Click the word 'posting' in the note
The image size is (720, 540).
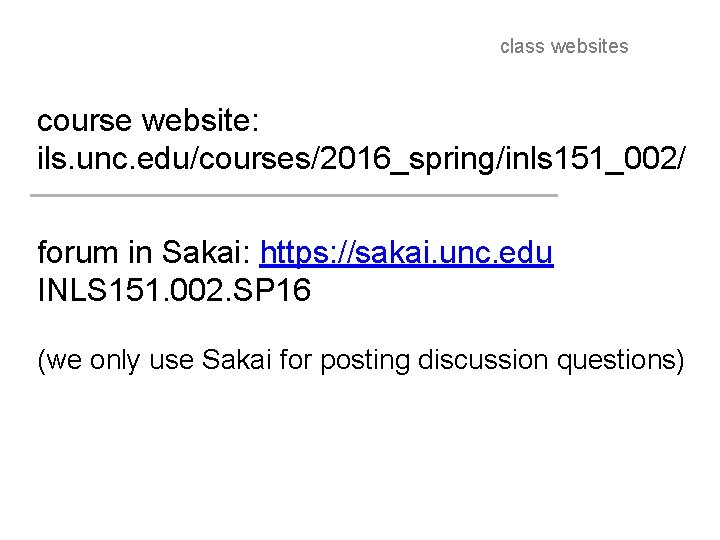click(x=363, y=360)
